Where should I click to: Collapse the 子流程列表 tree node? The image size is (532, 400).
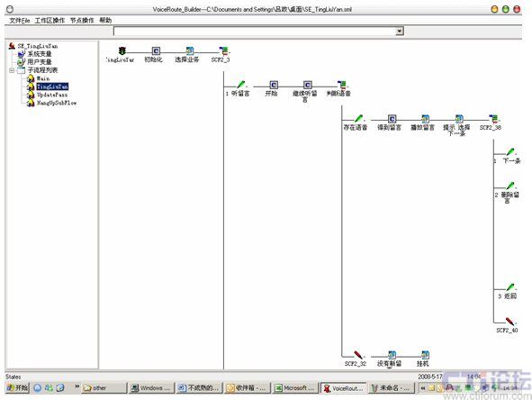[12, 70]
